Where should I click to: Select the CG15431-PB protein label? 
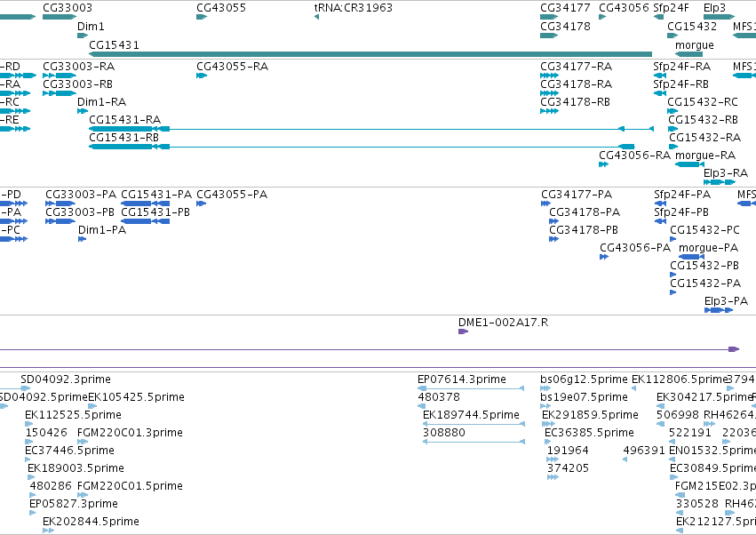[x=155, y=212]
